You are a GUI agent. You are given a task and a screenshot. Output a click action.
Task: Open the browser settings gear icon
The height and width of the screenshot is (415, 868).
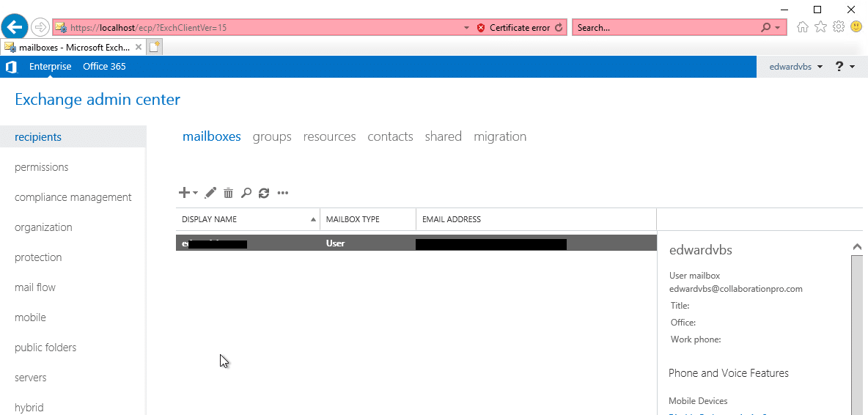click(839, 27)
